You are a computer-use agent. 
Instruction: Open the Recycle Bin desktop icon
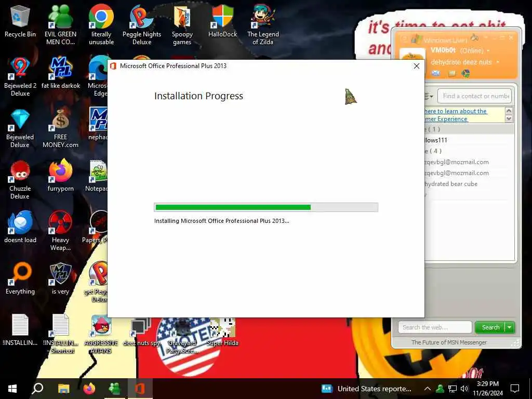[x=20, y=21]
